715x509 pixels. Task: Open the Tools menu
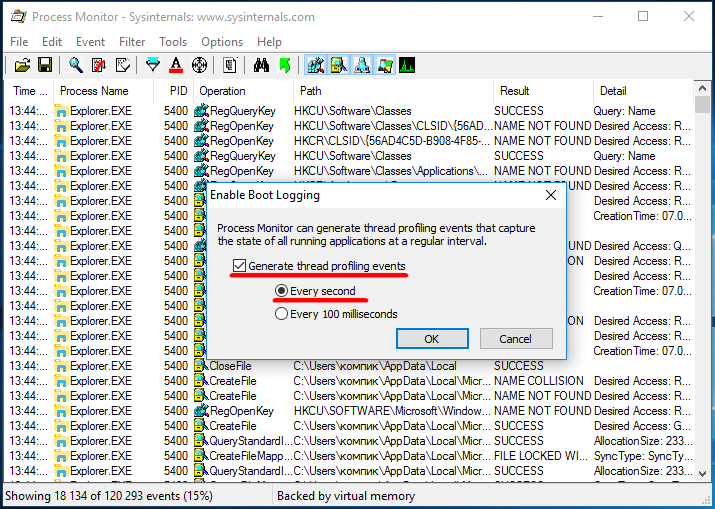[x=173, y=42]
